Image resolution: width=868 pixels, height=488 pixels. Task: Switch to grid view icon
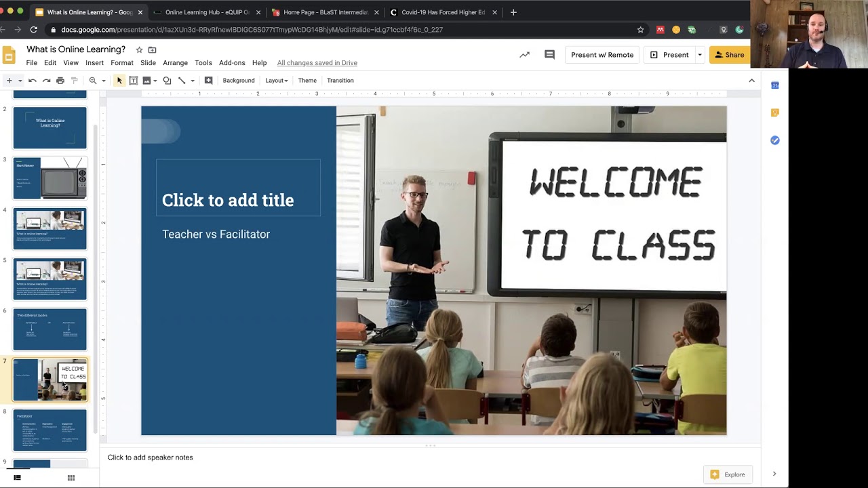pyautogui.click(x=71, y=478)
